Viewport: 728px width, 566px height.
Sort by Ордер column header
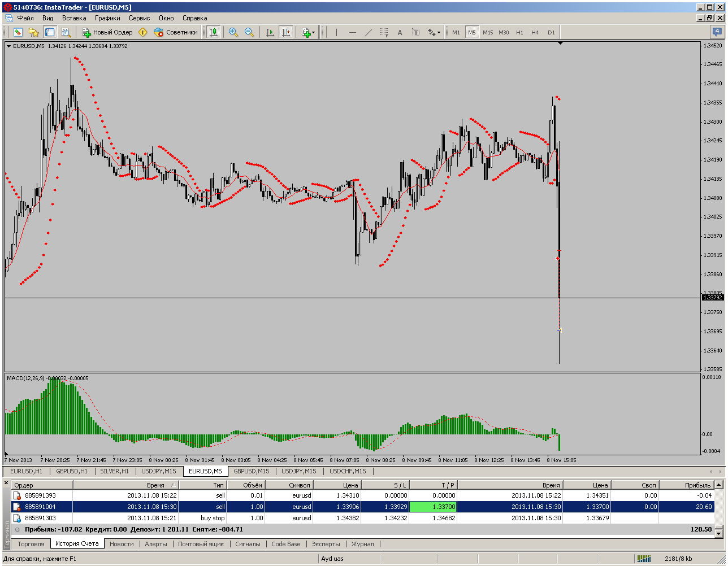pos(42,485)
